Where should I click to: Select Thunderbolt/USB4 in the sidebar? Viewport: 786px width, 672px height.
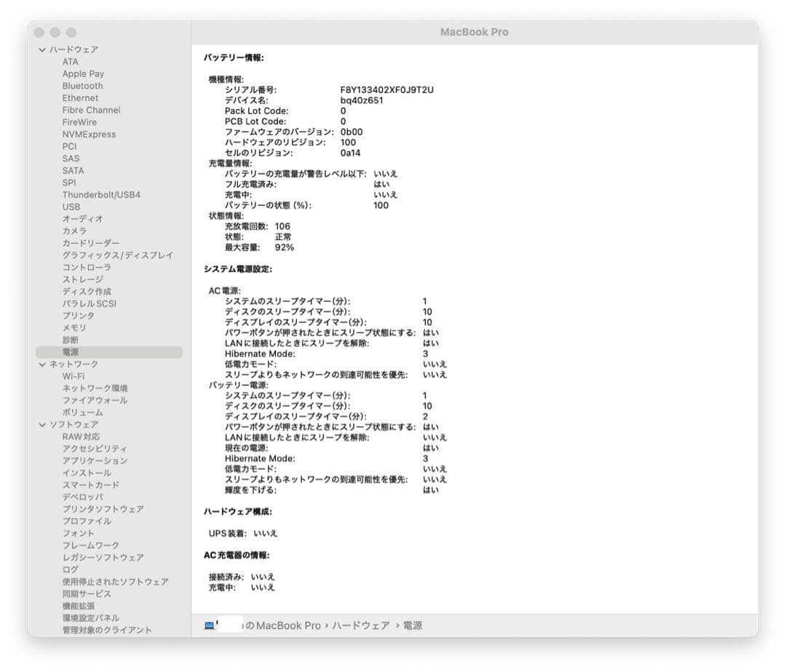pos(103,194)
